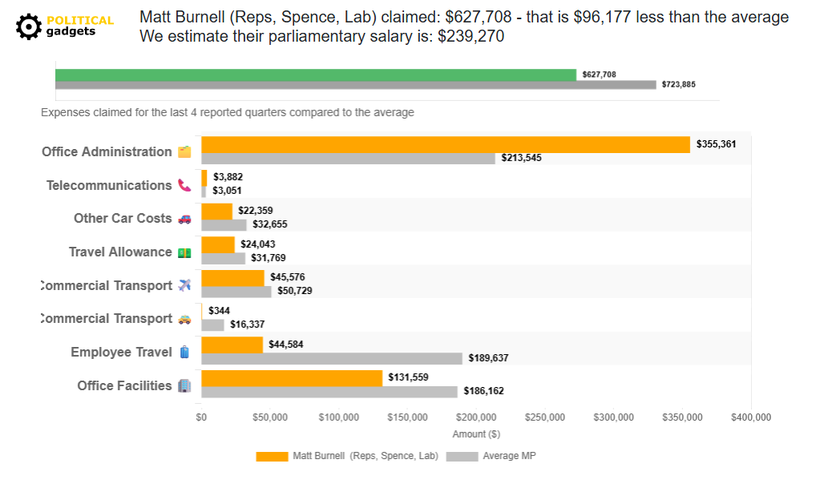824x504 pixels.
Task: Click the Amount ($) axis title
Action: pos(476,434)
